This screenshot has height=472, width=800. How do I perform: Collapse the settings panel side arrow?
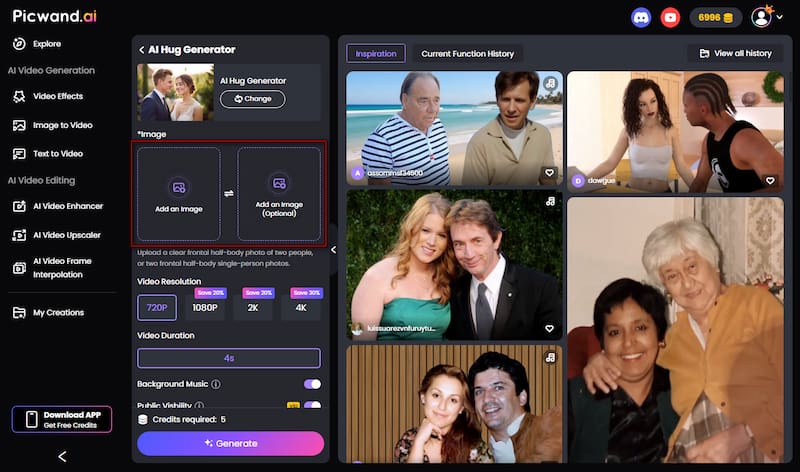click(334, 250)
